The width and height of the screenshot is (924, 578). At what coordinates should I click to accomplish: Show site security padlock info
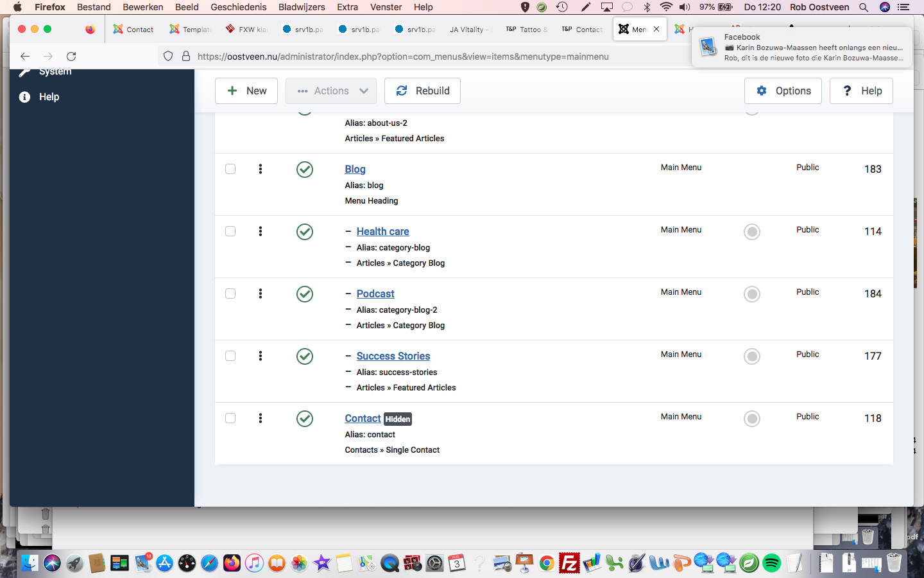pyautogui.click(x=186, y=57)
